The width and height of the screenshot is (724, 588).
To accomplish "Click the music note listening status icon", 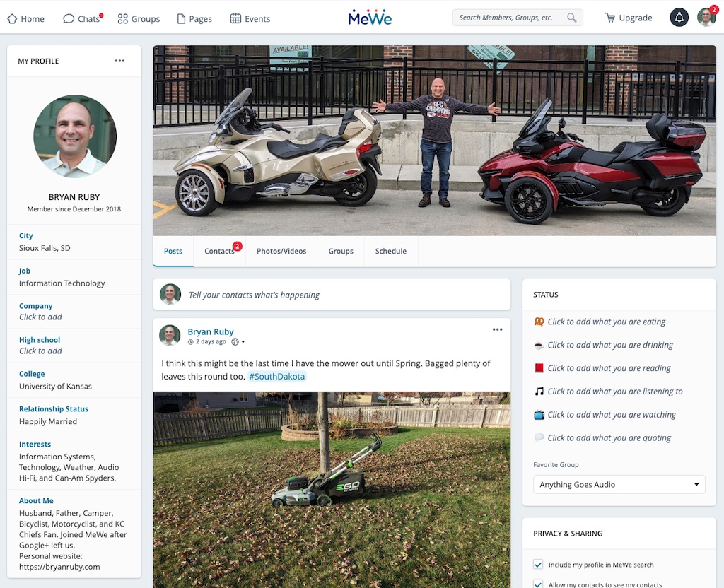I will click(x=539, y=392).
